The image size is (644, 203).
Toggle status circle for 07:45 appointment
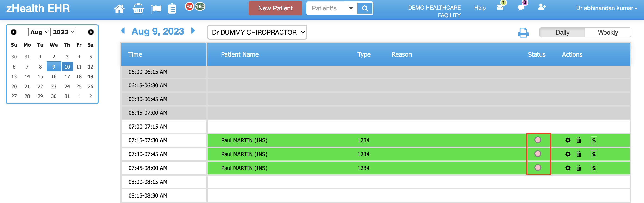[538, 167]
